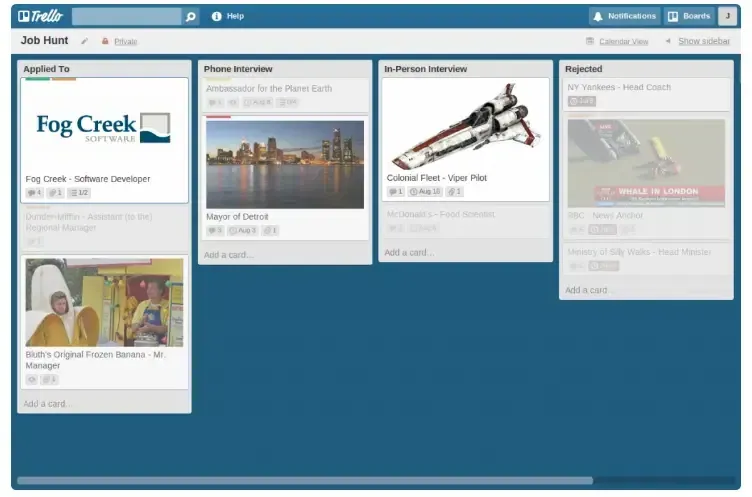Click the Show sidebar link
Screen dimensions: 752x497
click(x=704, y=41)
